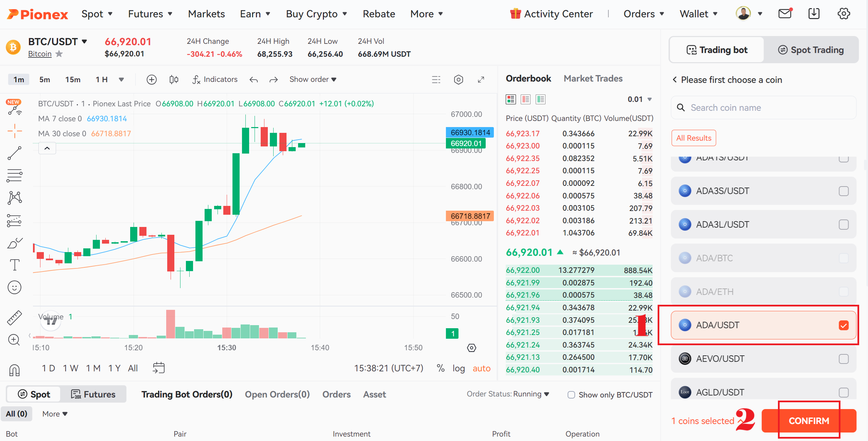Select the trend line tool
Screen dimensions: 868x441
tap(15, 153)
